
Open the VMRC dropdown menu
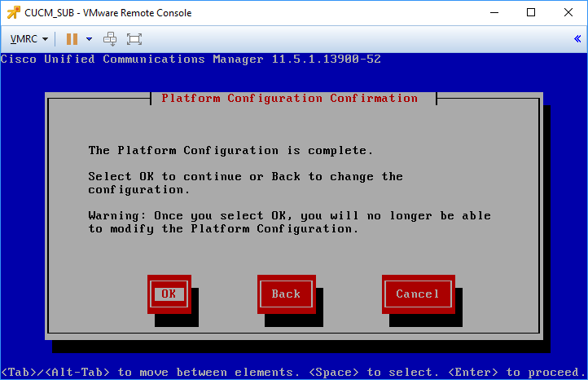(29, 39)
